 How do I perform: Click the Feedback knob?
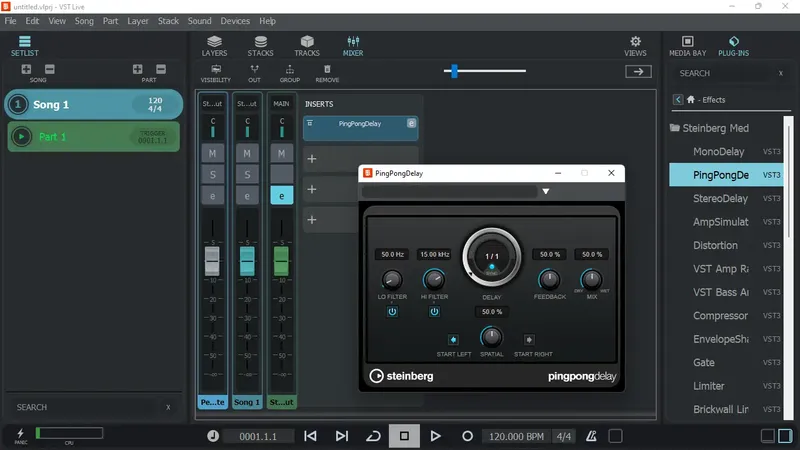549,279
